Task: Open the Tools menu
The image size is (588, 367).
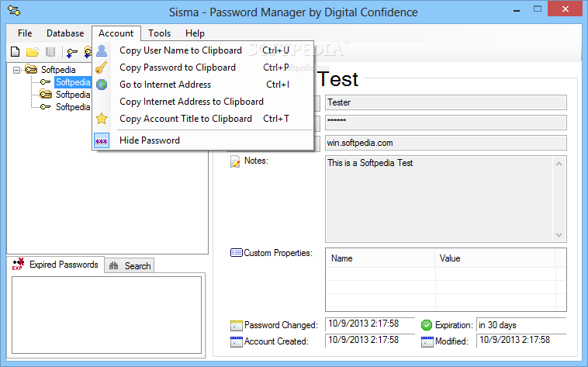Action: pyautogui.click(x=159, y=33)
